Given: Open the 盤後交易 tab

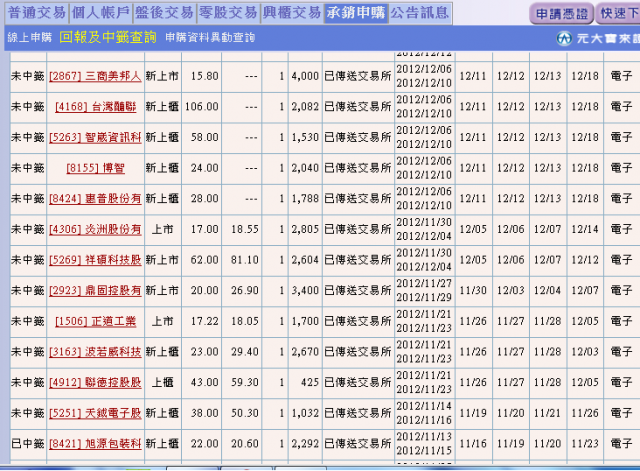Looking at the screenshot, I should point(164,13).
